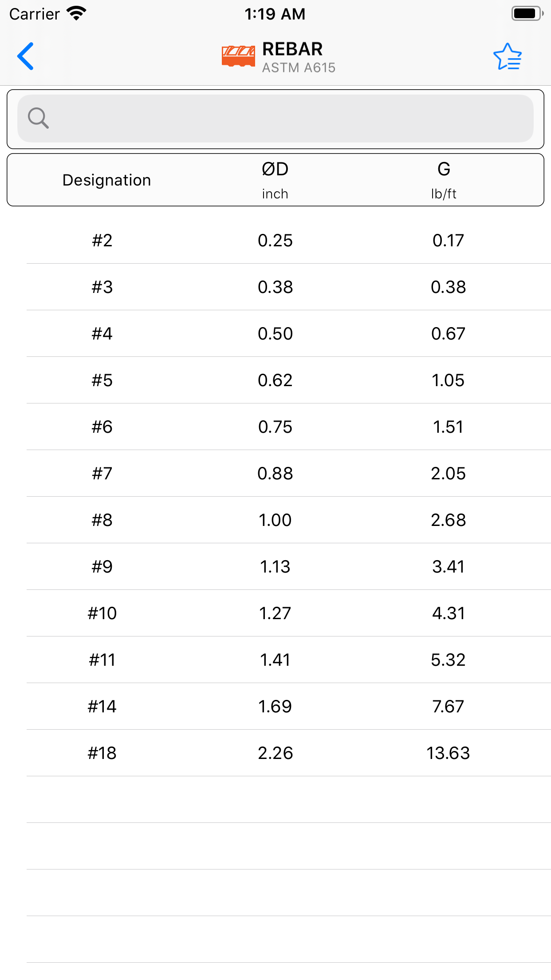Open the #8 rebar entry
Screen dimensions: 551x980
tap(275, 520)
